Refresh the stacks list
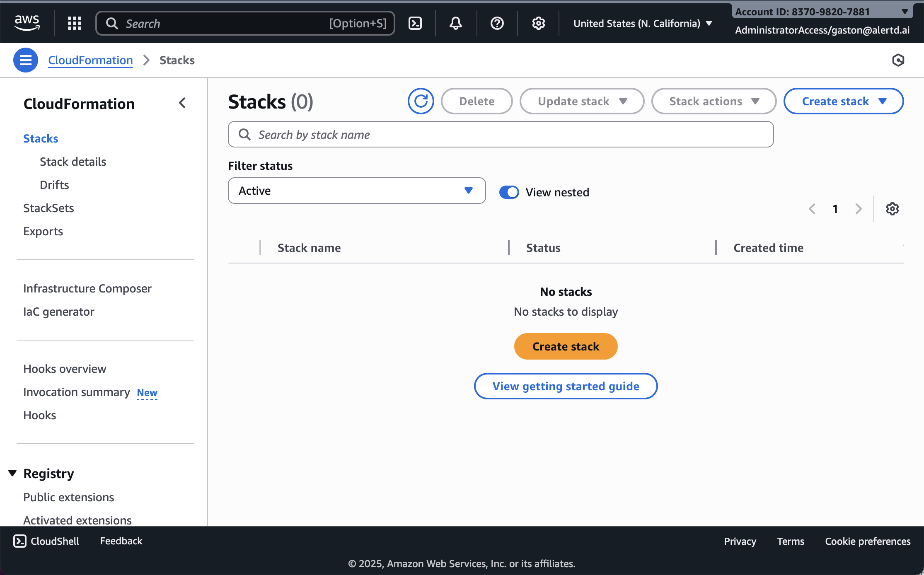 click(x=421, y=101)
